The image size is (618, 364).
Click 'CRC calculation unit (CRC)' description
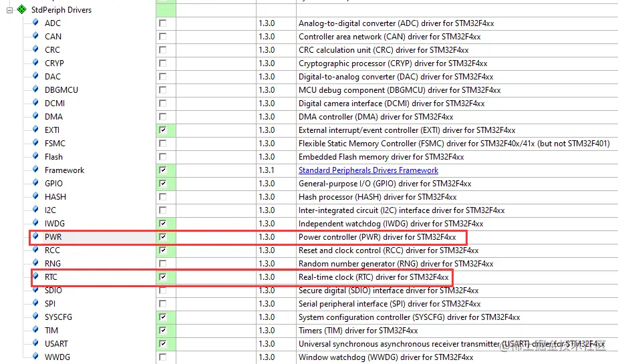pos(383,50)
